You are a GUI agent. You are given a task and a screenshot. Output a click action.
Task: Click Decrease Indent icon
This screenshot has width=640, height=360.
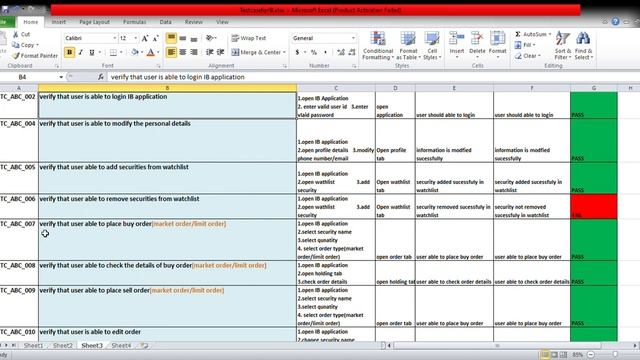(x=209, y=52)
